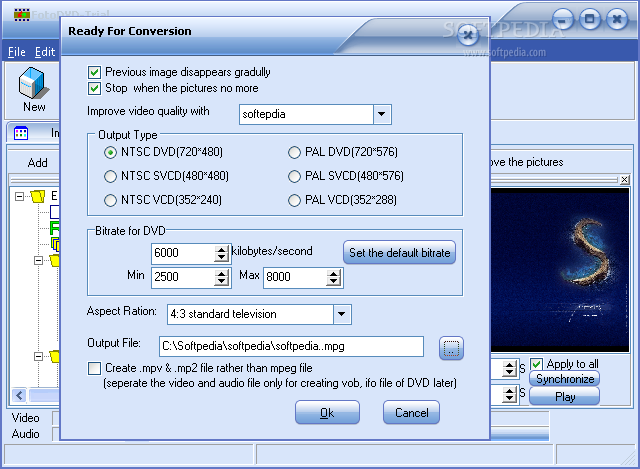This screenshot has height=469, width=640.
Task: Collapse the middle tree folder node
Action: (x=38, y=260)
